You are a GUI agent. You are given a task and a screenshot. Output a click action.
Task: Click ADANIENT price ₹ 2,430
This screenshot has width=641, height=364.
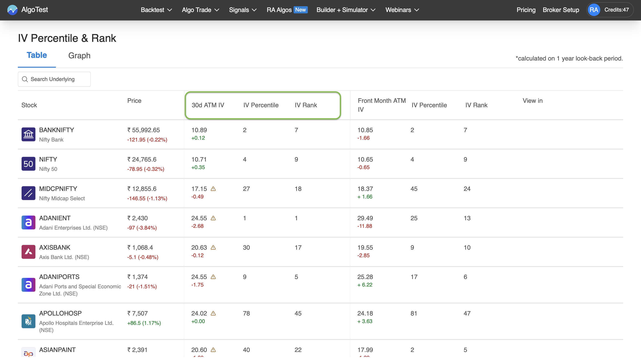coord(138,218)
